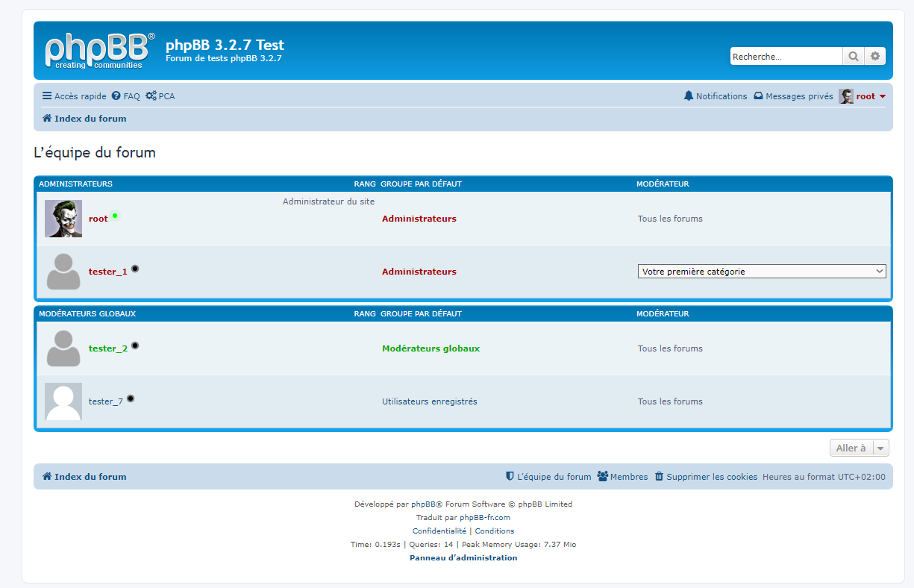Open root user dropdown menu

(866, 96)
